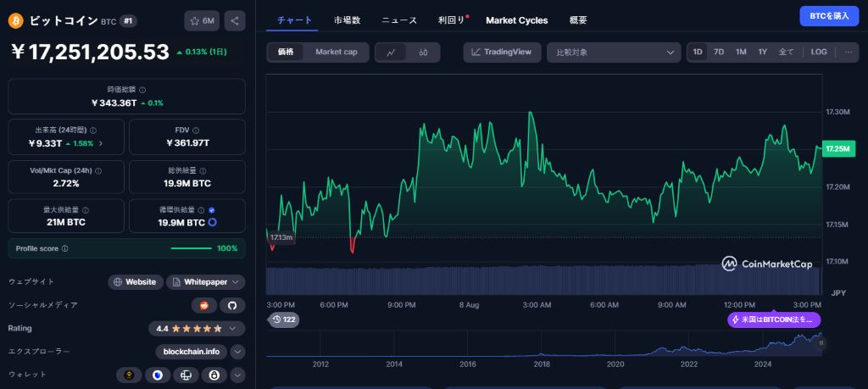Show info for 出来高 (24時間)
Screen dimensions: 868x389
click(93, 131)
